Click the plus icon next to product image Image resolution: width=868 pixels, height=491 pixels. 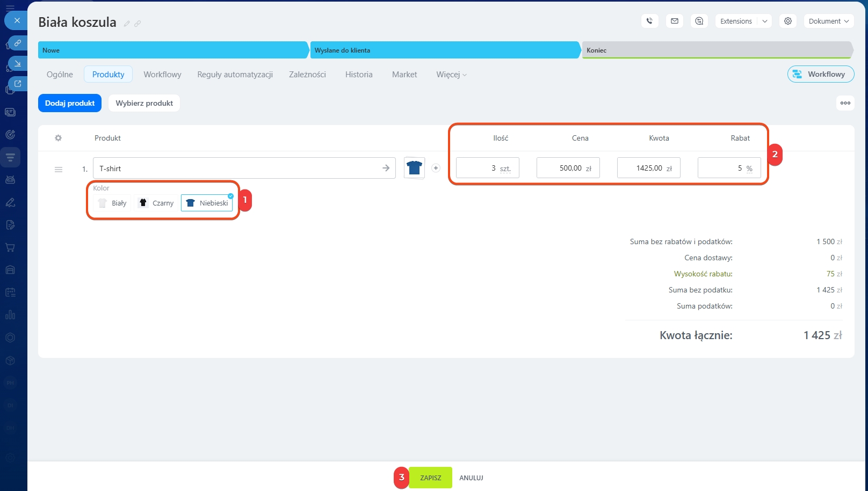point(436,168)
